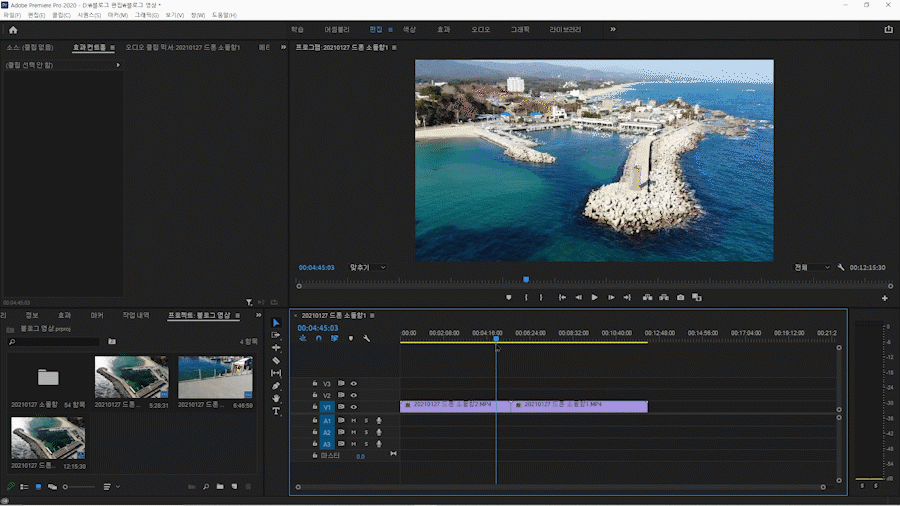Click the thumbnail size zoom slider
This screenshot has width=900, height=506.
66,487
